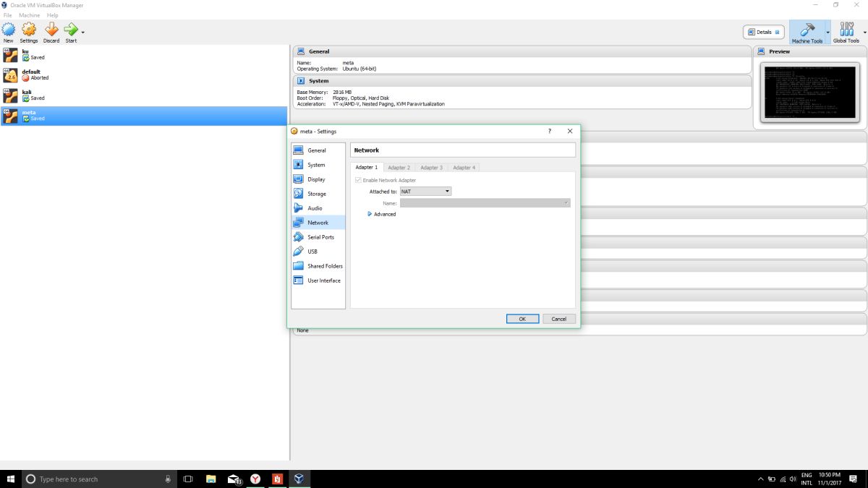868x488 pixels.
Task: Click the Preview section header
Action: point(809,51)
